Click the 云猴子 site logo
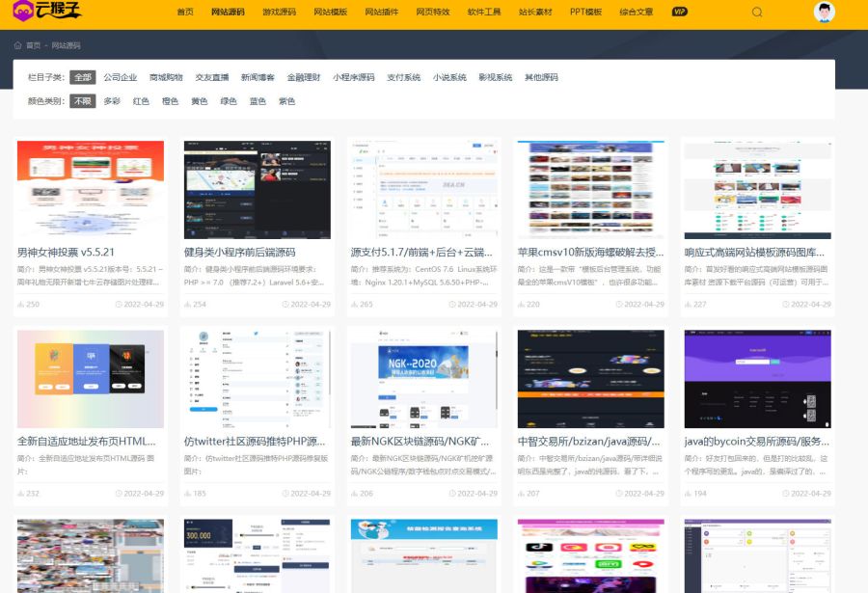This screenshot has width=868, height=593. (44, 13)
